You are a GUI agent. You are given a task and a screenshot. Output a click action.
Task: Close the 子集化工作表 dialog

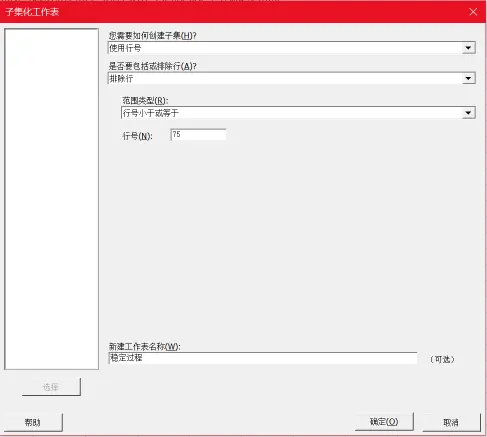pos(473,12)
